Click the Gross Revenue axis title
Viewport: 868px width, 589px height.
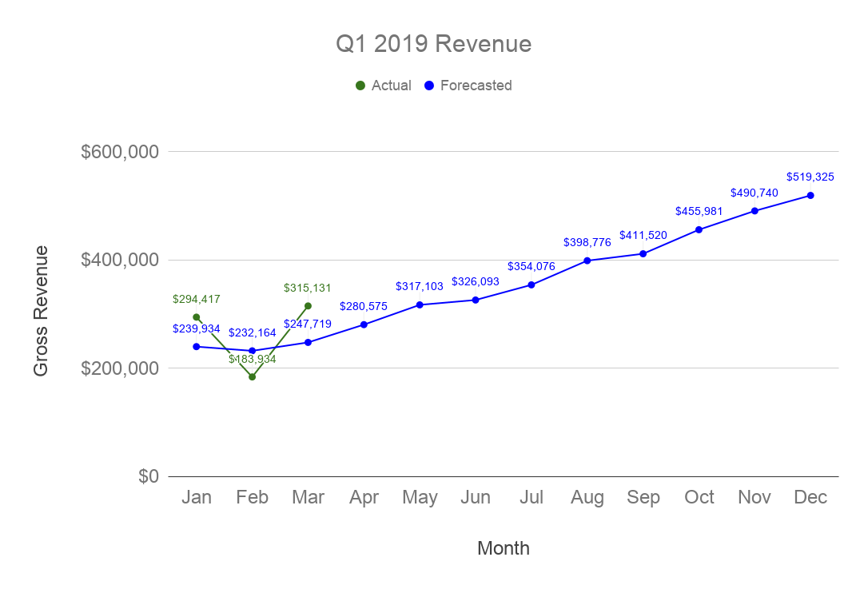[41, 311]
